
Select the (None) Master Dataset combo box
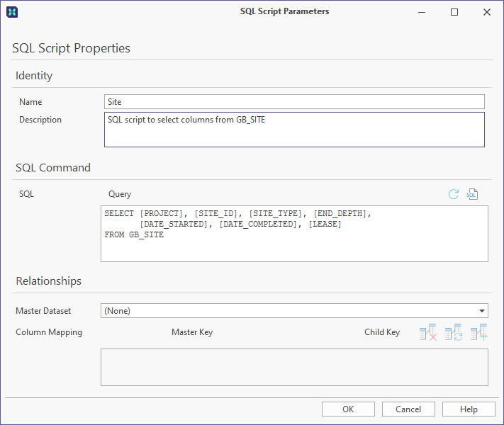[294, 311]
